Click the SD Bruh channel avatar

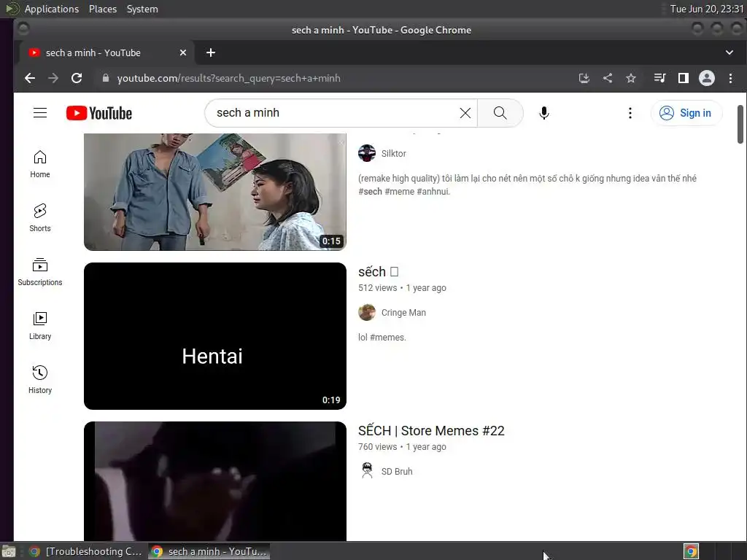[367, 470]
